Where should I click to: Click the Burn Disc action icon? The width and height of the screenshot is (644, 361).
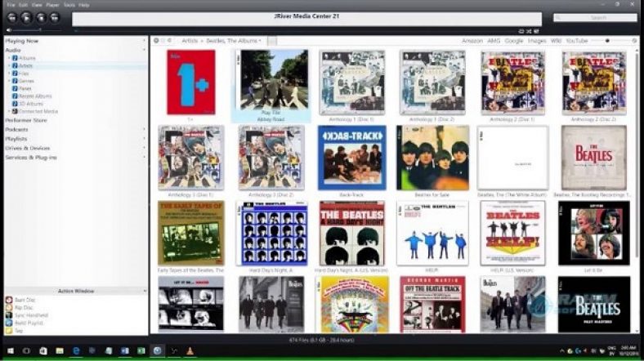point(9,300)
